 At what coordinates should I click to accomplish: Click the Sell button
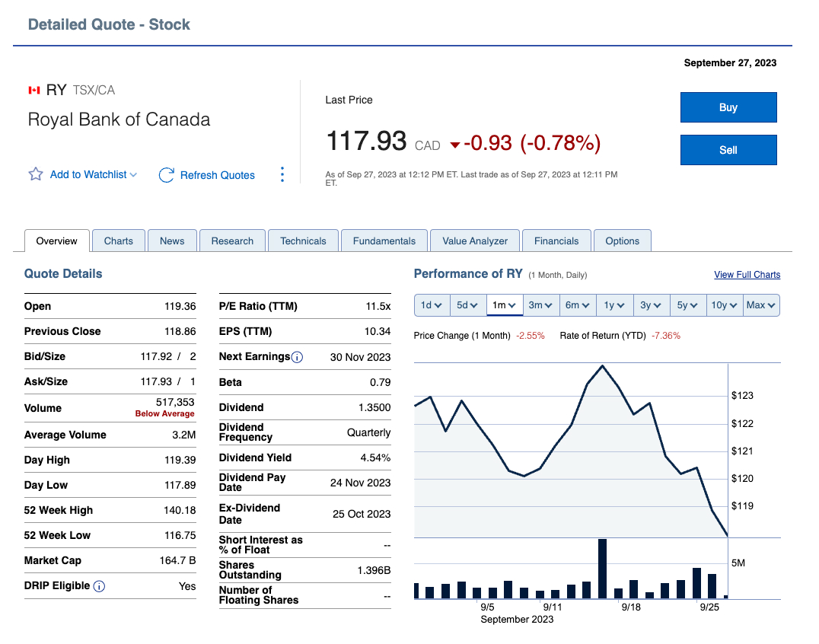point(728,150)
